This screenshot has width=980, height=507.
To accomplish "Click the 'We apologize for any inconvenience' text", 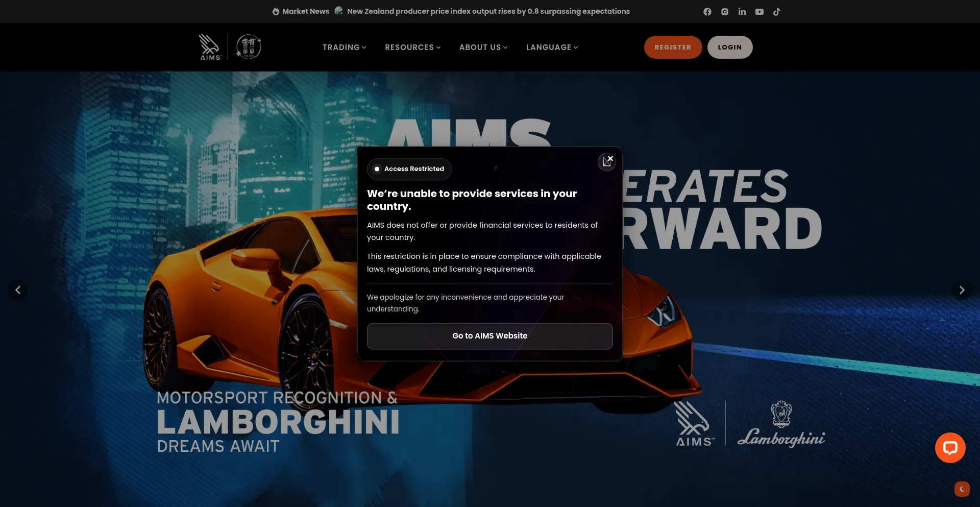I will pyautogui.click(x=465, y=303).
